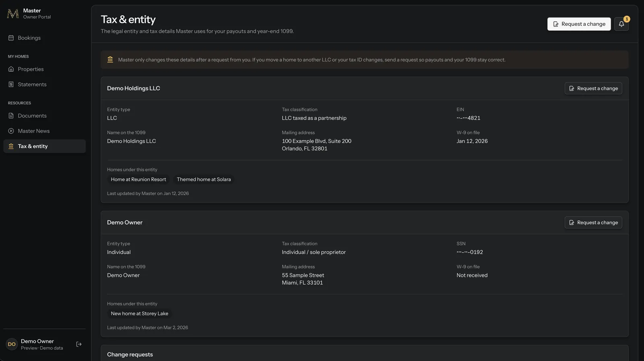Click the Themed home at Solara chip
This screenshot has height=361, width=644.
204,179
